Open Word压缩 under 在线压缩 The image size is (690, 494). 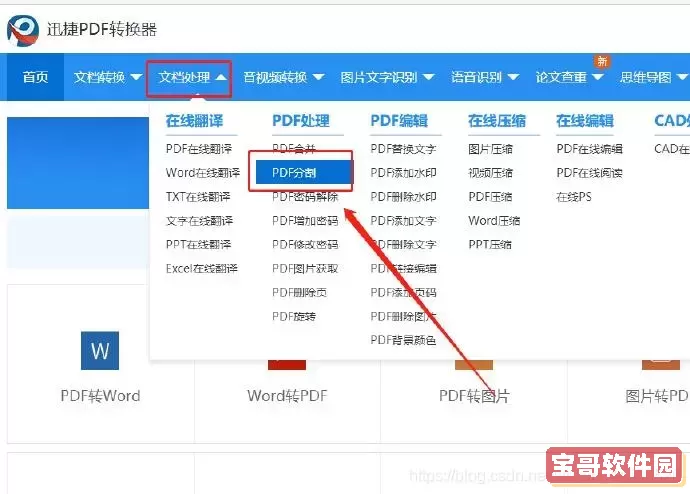[494, 220]
